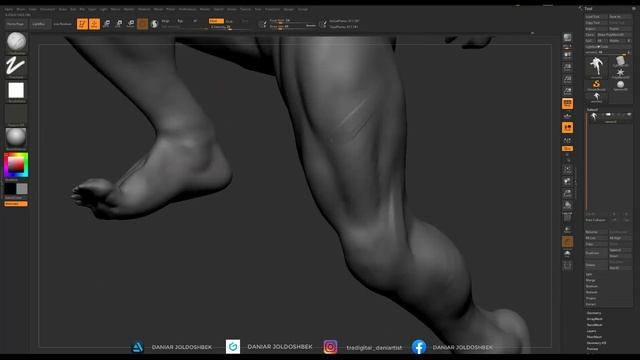The height and width of the screenshot is (360, 640).
Task: Toggle Local symmetry orange button
Action: pos(567,128)
